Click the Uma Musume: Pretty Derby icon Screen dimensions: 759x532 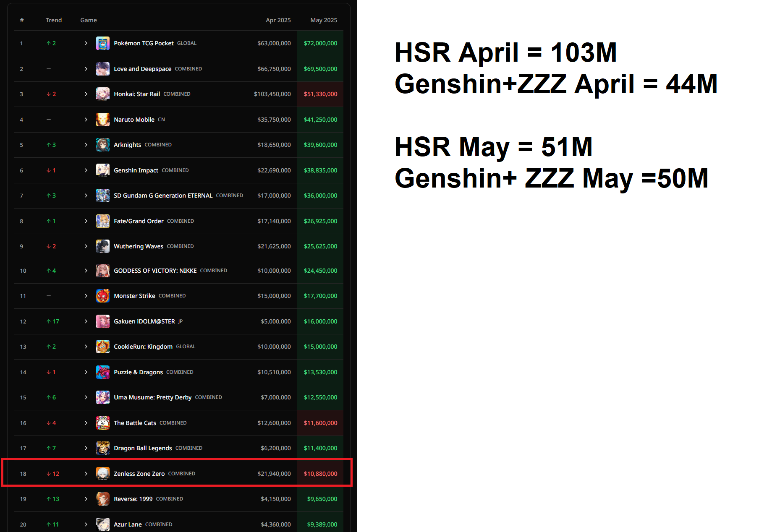pyautogui.click(x=103, y=397)
